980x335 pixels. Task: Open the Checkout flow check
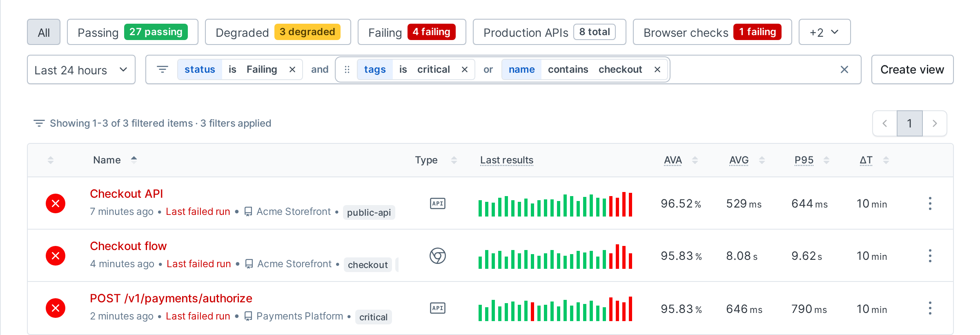pos(128,246)
